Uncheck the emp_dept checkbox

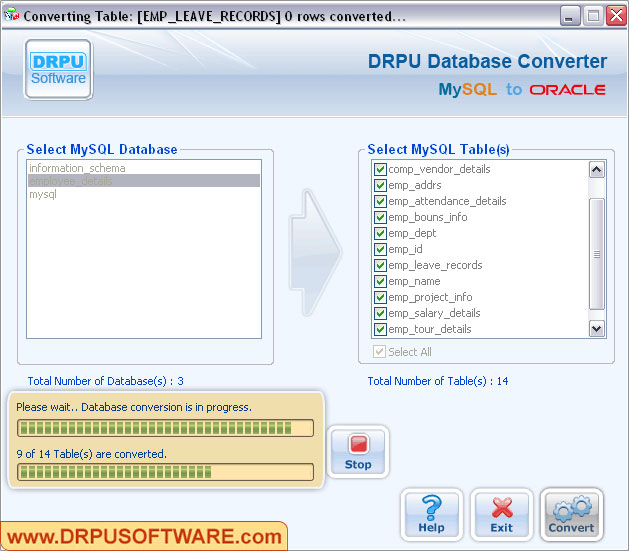point(380,233)
